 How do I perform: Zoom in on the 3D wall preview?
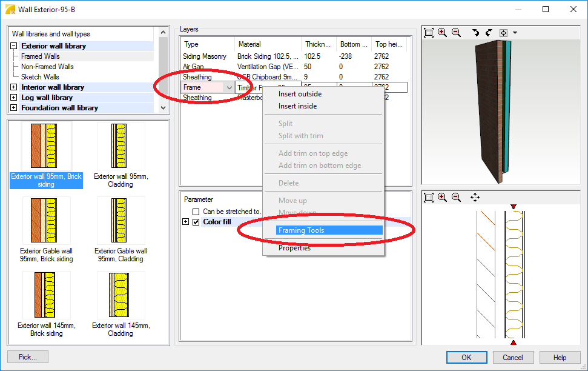[x=442, y=33]
